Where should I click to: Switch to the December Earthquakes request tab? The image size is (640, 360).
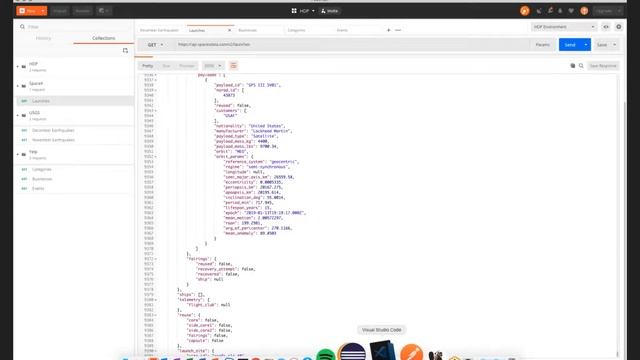(x=160, y=30)
